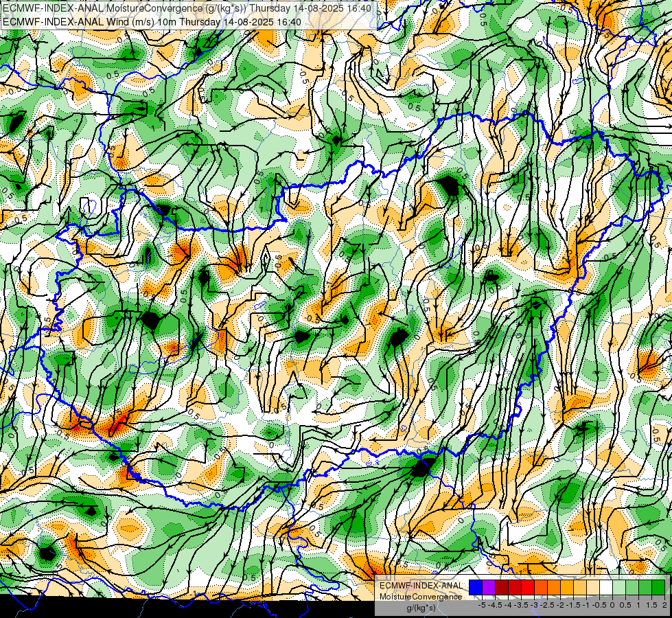
Task: Pick the light green swatch between 0.5 and 1
Action: (632, 588)
